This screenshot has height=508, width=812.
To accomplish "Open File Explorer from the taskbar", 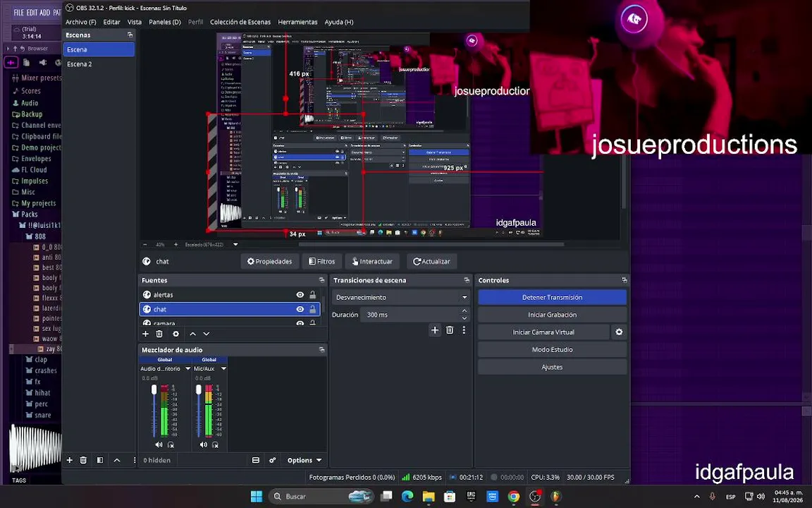I will 429,497.
